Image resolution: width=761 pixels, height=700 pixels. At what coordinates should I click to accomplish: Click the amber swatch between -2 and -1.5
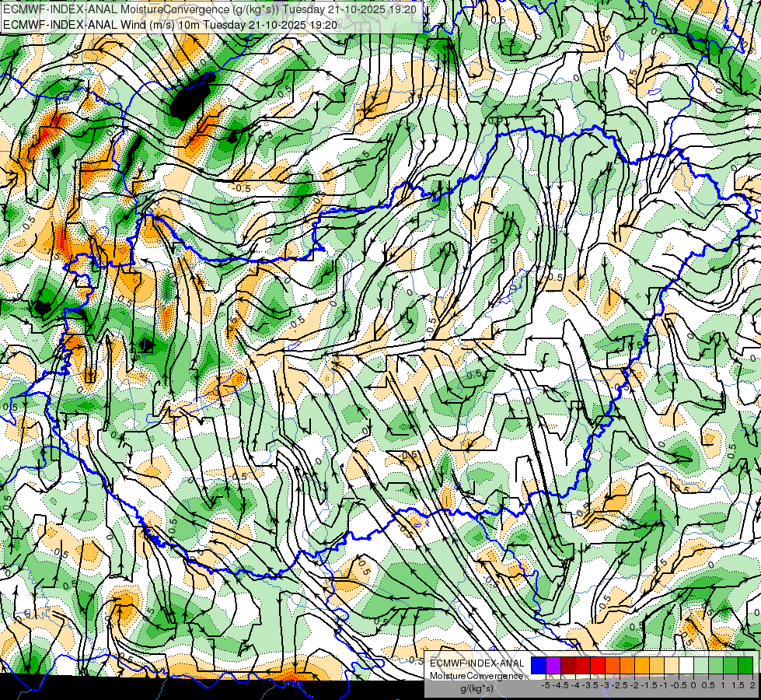tap(642, 666)
